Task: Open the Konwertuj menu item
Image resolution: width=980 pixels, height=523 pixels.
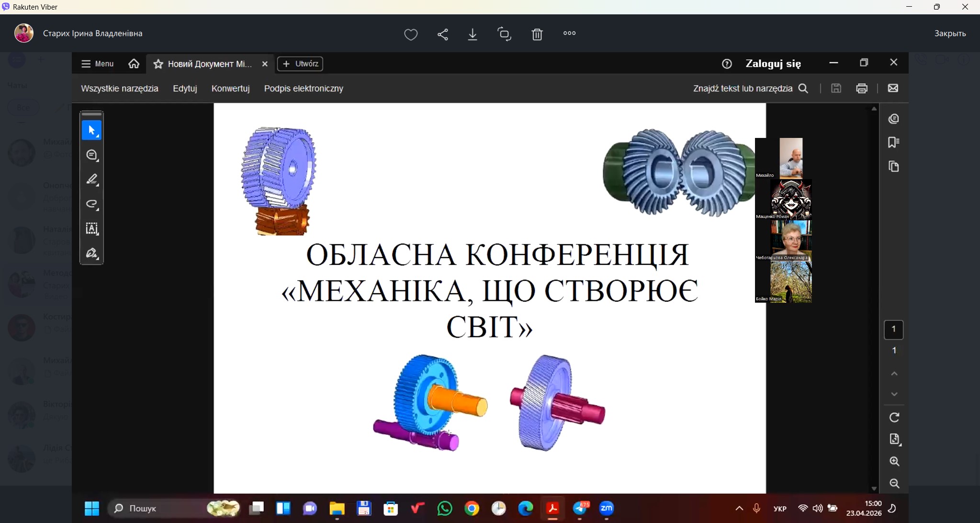Action: tap(230, 89)
